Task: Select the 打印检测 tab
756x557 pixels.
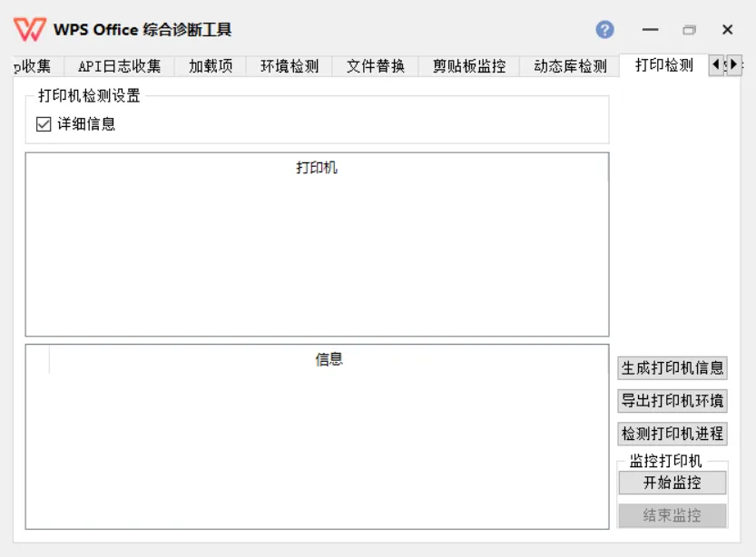Action: (664, 65)
